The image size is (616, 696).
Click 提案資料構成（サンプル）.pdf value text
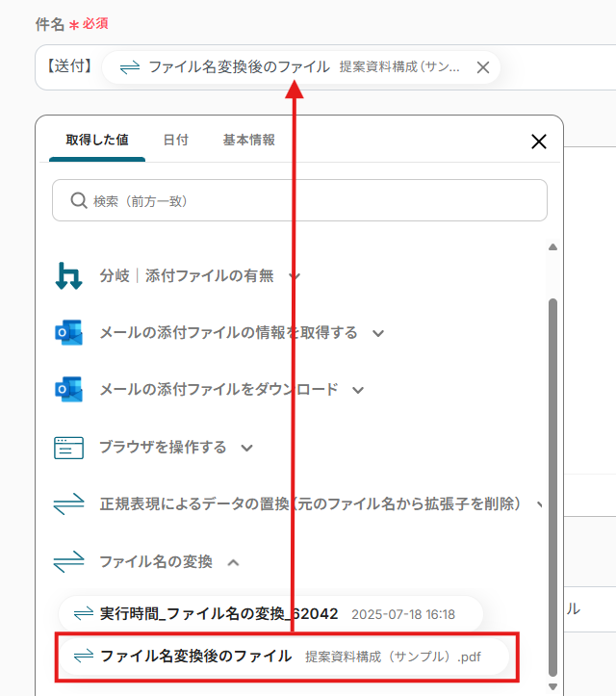pos(393,657)
